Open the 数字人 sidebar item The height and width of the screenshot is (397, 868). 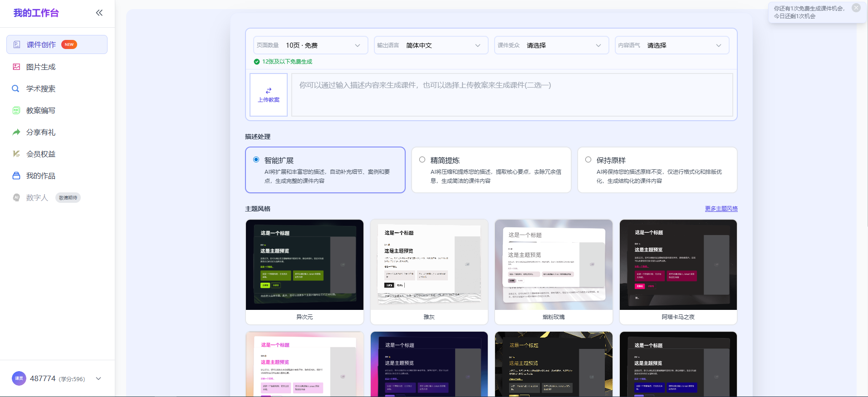coord(37,197)
